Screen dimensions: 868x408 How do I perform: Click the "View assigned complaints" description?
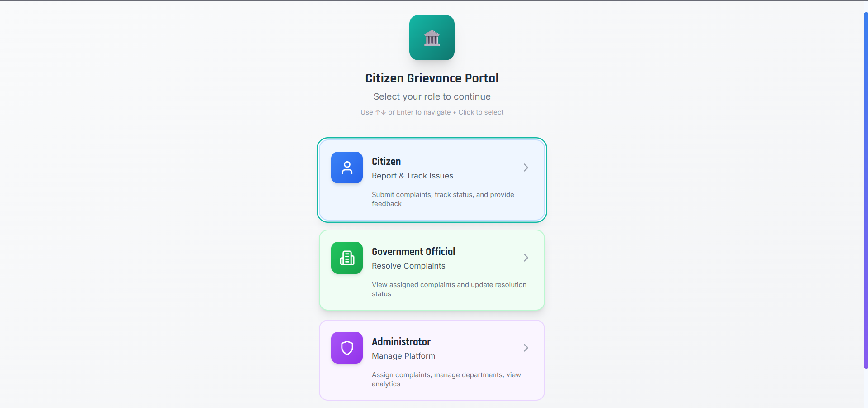pyautogui.click(x=449, y=289)
